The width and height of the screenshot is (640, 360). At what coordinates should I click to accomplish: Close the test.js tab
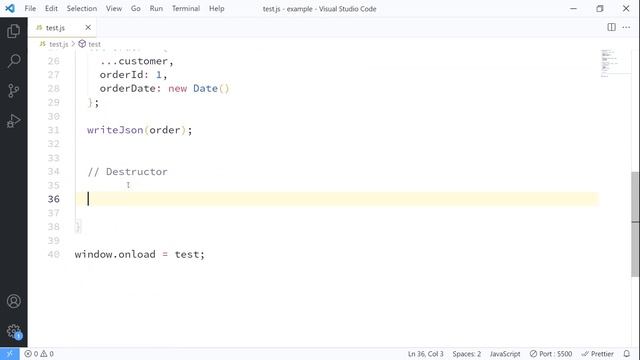(88, 27)
